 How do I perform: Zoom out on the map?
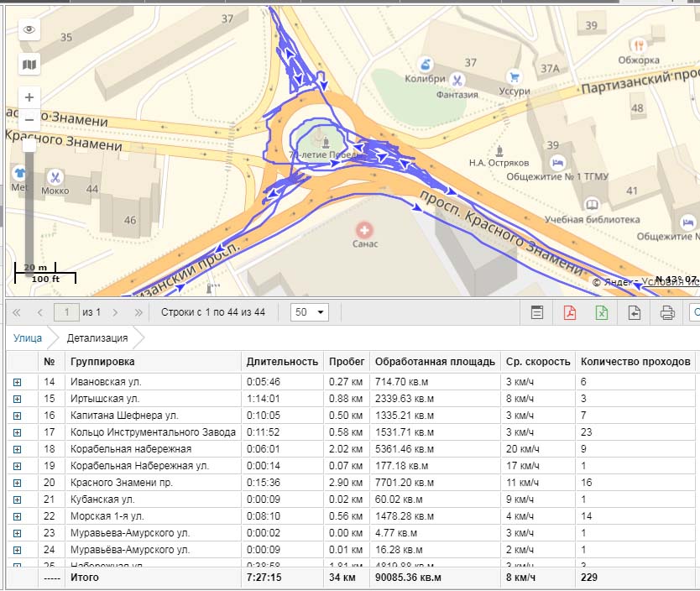(29, 119)
